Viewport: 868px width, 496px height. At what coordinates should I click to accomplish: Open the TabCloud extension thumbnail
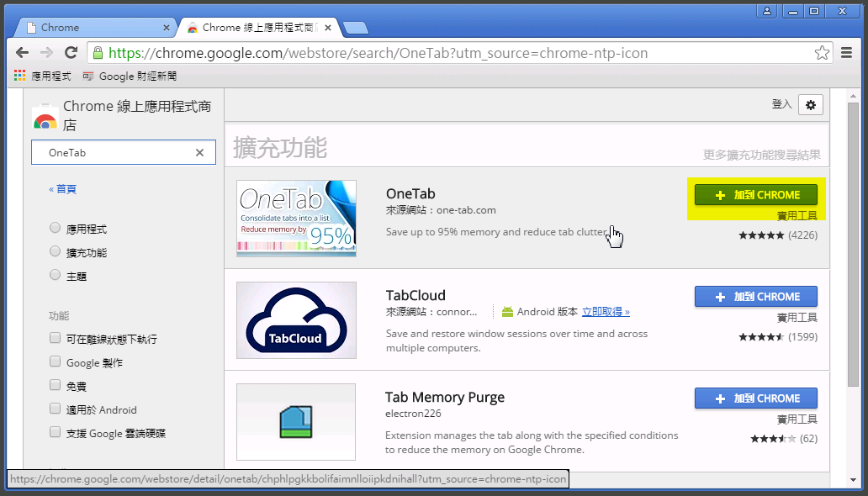(x=297, y=320)
